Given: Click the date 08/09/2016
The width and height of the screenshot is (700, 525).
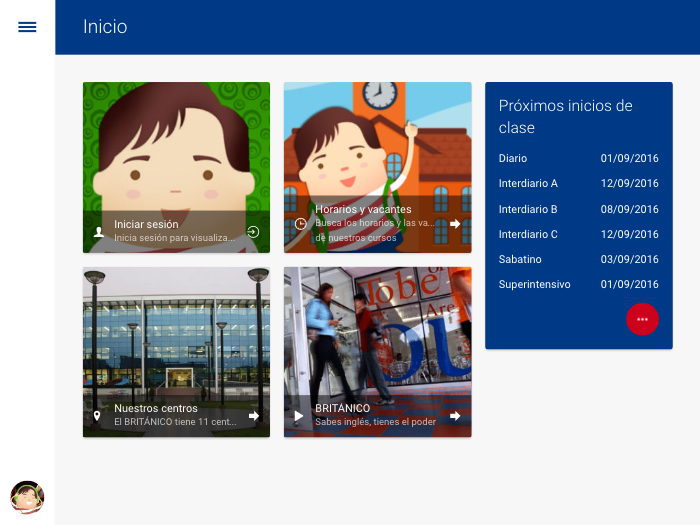Looking at the screenshot, I should 629,209.
